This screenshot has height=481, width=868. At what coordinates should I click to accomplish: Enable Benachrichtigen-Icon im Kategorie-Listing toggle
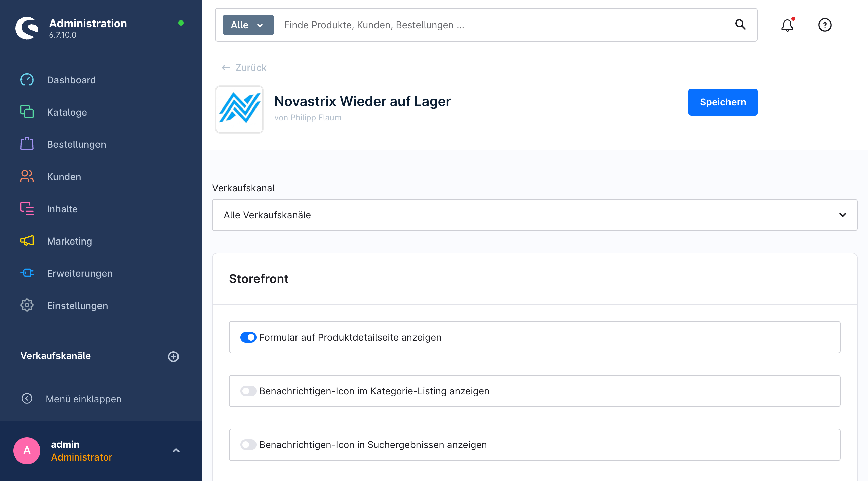tap(248, 391)
